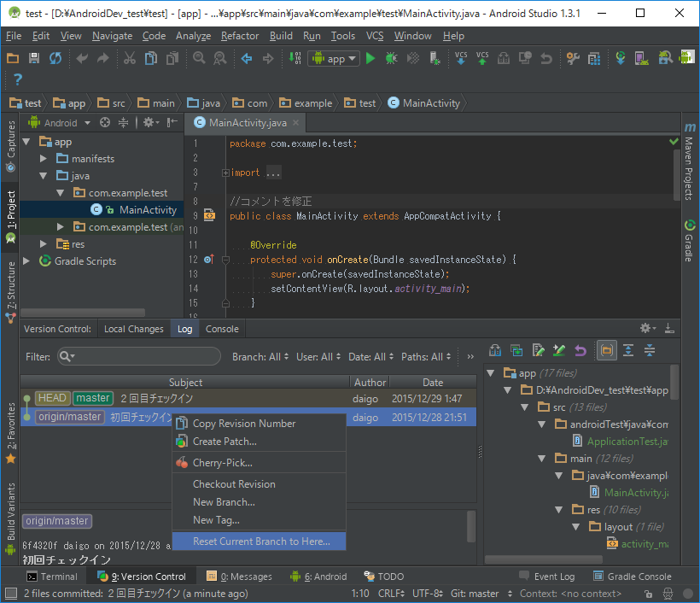This screenshot has width=700, height=603.
Task: Expand the manifests folder in project tree
Action: (44, 159)
